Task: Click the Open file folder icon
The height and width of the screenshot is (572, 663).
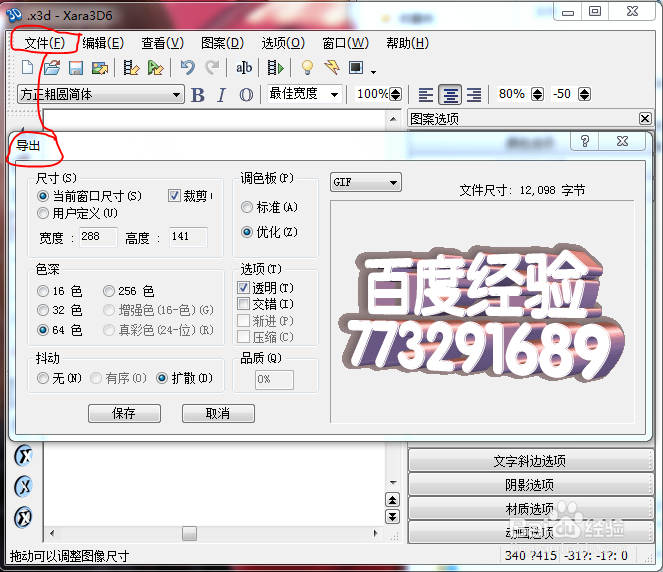Action: point(52,68)
